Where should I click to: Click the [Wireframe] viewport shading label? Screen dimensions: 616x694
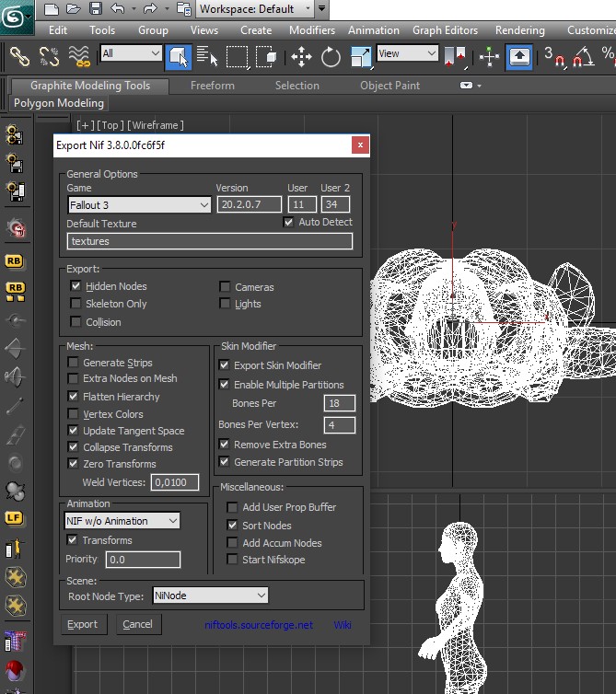(156, 125)
